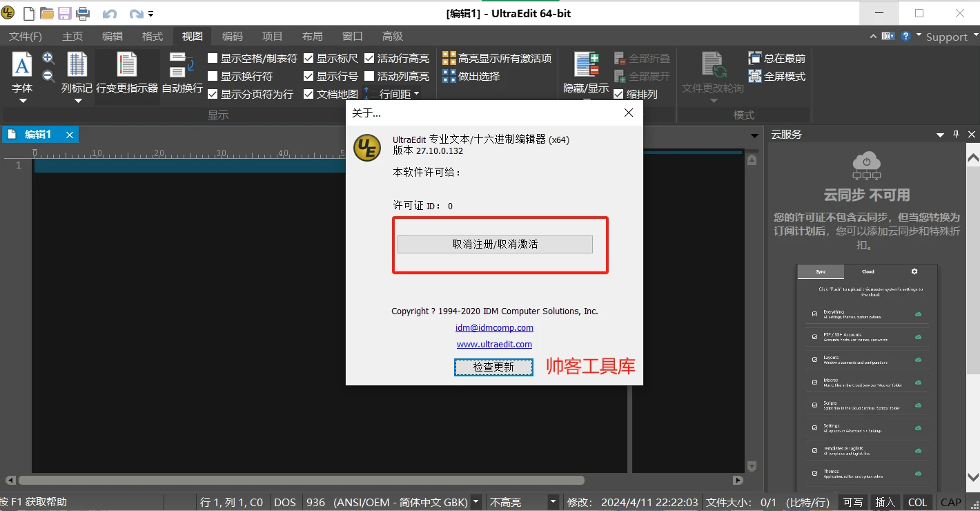Open file using the folder icon
The height and width of the screenshot is (511, 980).
(47, 13)
